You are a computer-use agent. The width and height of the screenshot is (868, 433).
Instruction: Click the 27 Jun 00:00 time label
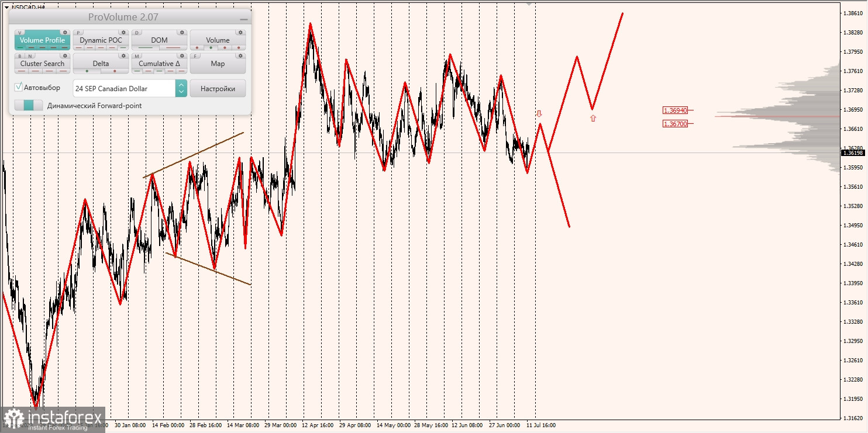tap(504, 425)
